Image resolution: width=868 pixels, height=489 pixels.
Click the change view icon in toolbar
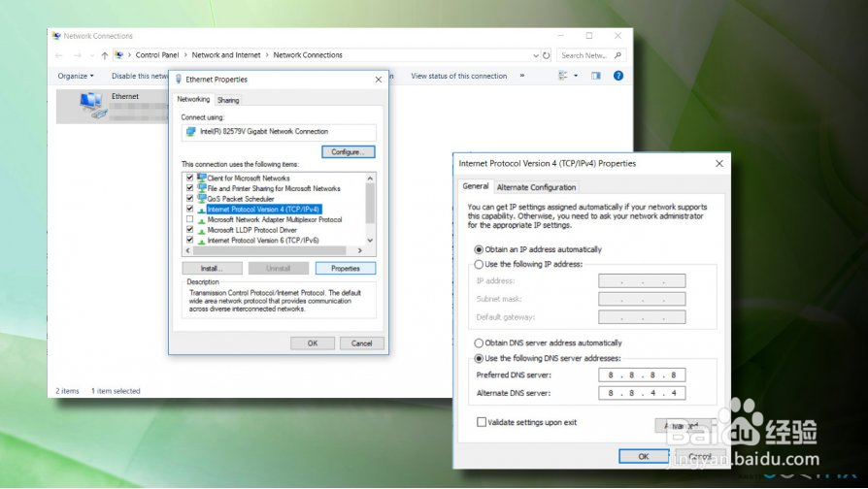point(563,76)
